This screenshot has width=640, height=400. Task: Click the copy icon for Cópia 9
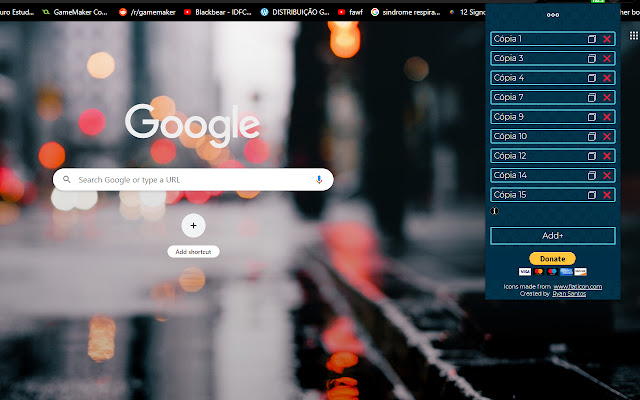[591, 117]
